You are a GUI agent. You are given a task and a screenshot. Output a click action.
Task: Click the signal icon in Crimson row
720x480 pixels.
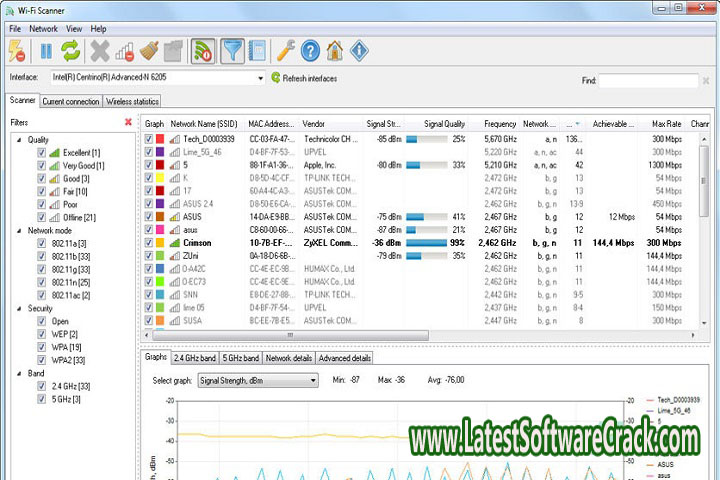pyautogui.click(x=174, y=243)
